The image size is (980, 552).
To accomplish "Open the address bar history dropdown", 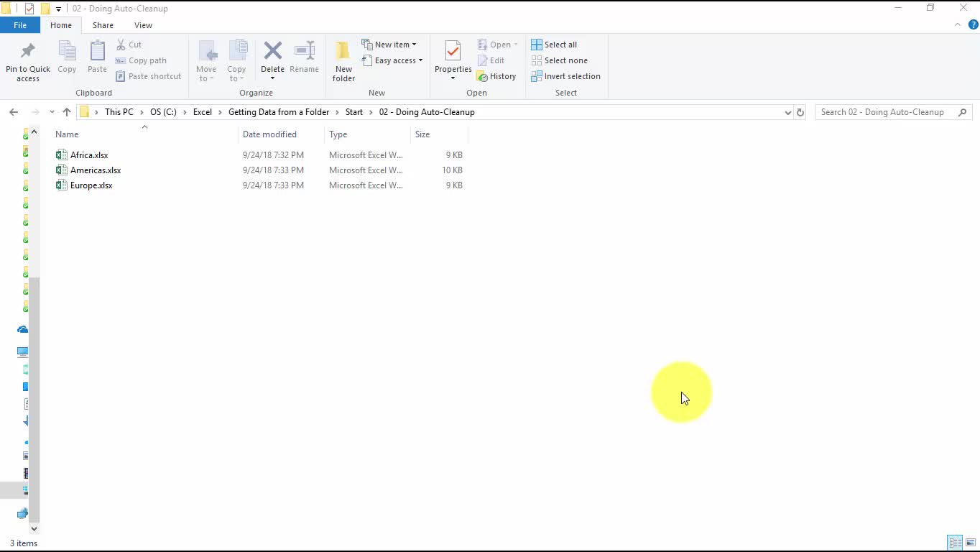I will (788, 112).
